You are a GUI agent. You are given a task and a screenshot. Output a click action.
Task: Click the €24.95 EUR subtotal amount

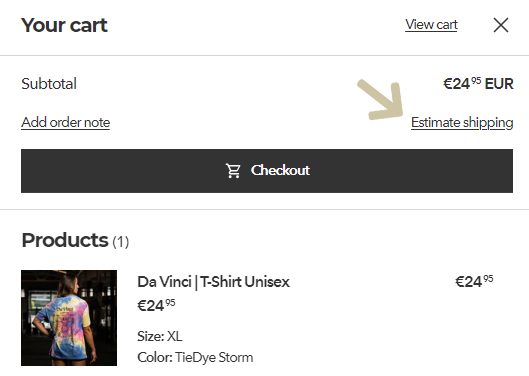coord(478,84)
